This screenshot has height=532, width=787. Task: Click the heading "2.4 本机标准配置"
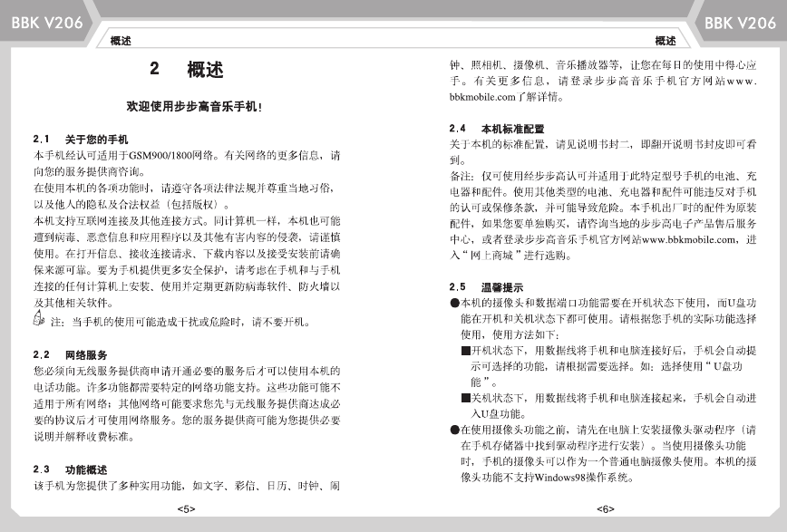point(497,129)
